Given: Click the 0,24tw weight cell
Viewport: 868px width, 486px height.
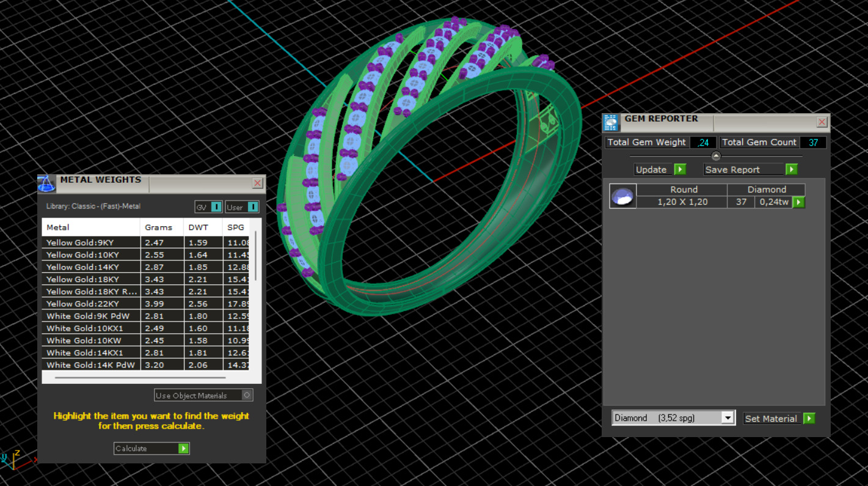Looking at the screenshot, I should pyautogui.click(x=774, y=202).
